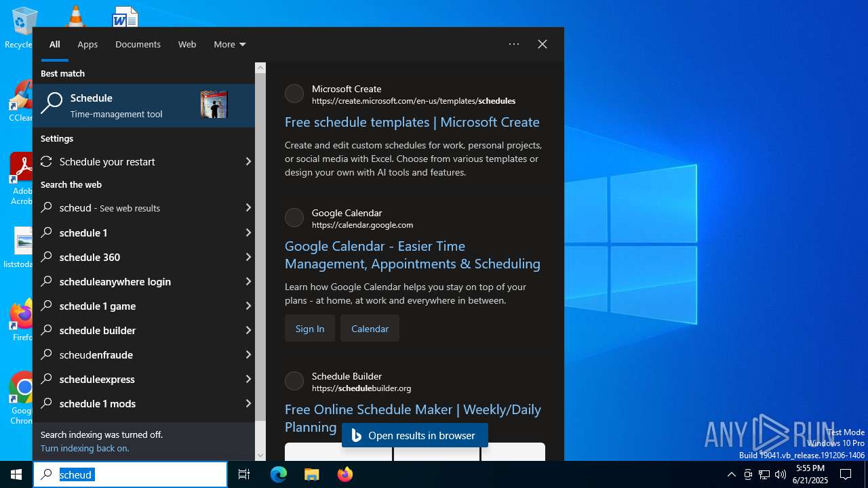Launch Firefox from the taskbar

(345, 474)
